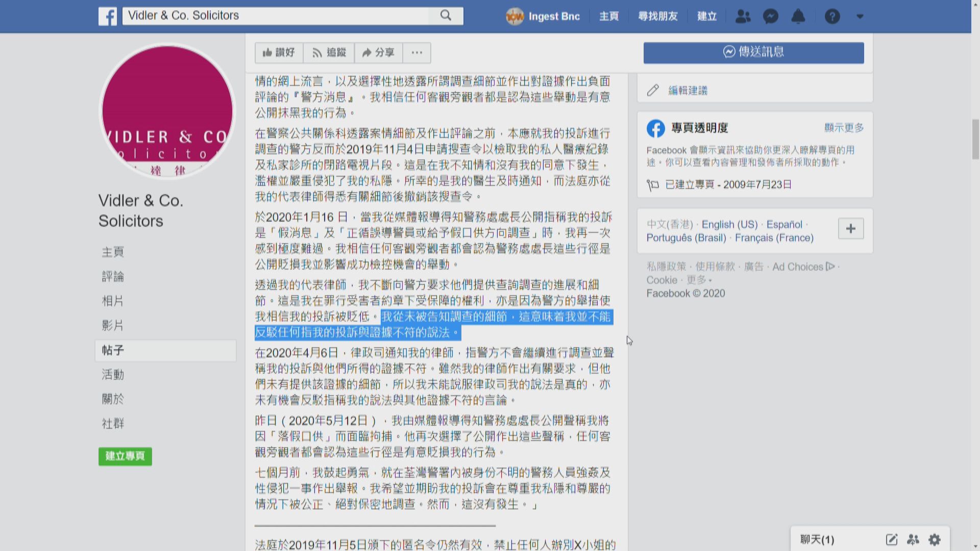Click the new message icon in chat bar
This screenshot has width=980, height=551.
pos(891,539)
